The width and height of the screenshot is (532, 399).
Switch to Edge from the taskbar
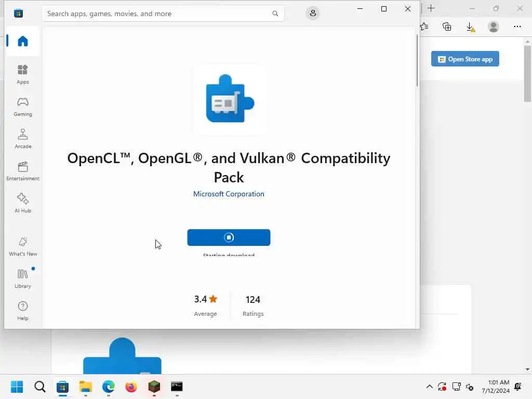click(x=108, y=387)
